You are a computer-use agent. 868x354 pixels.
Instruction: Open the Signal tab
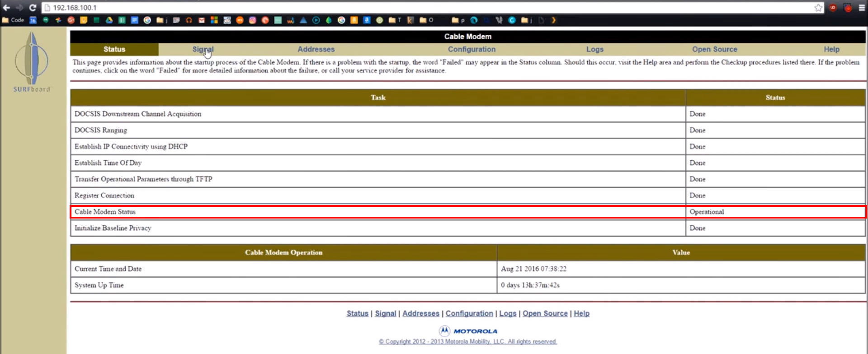tap(203, 49)
